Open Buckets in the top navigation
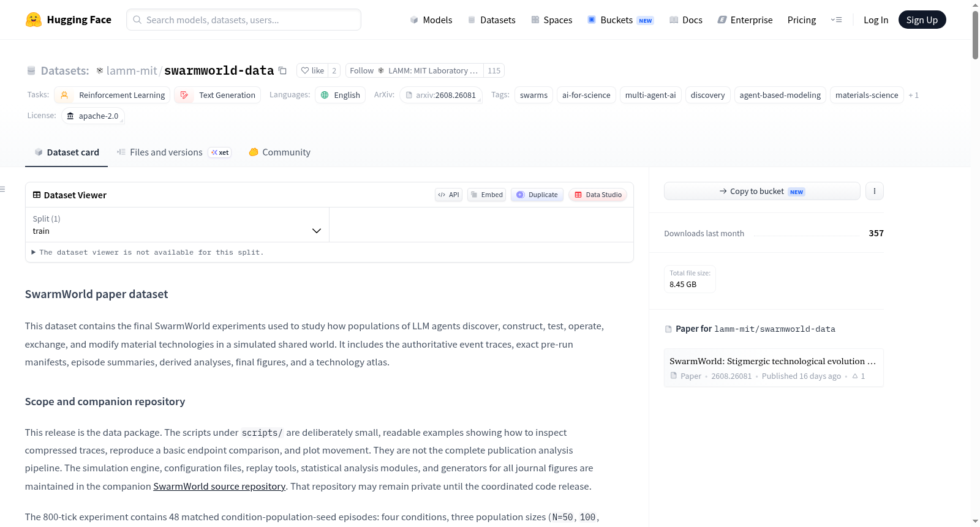 620,20
